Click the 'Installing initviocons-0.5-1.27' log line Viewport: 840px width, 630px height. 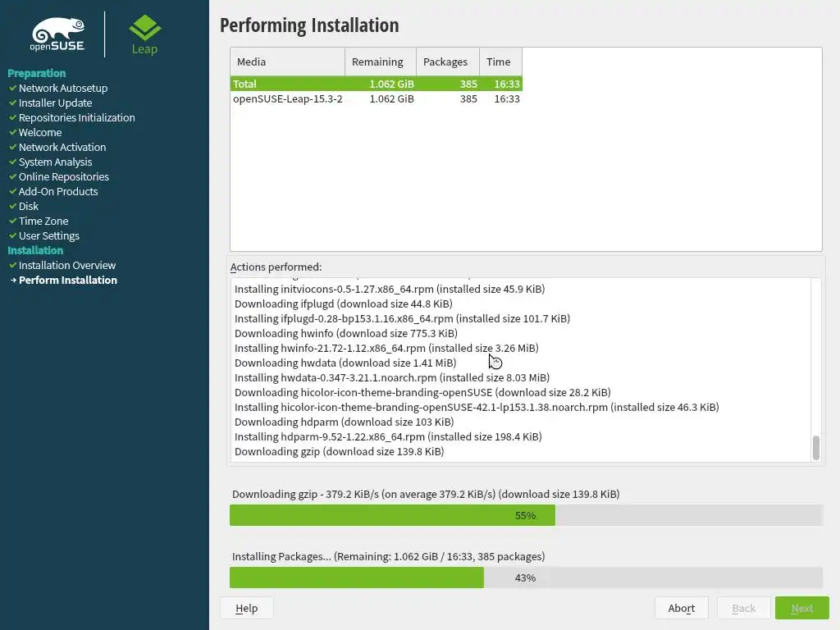click(x=390, y=289)
